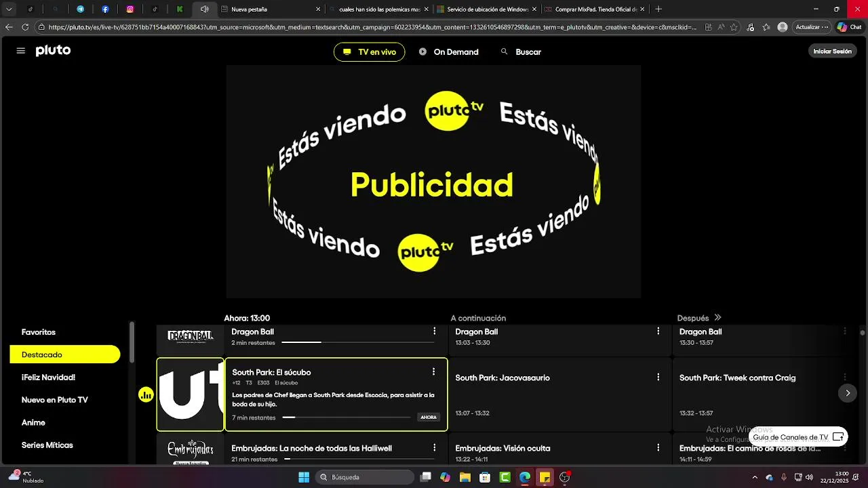Click the Publicidad video player area

tap(433, 182)
